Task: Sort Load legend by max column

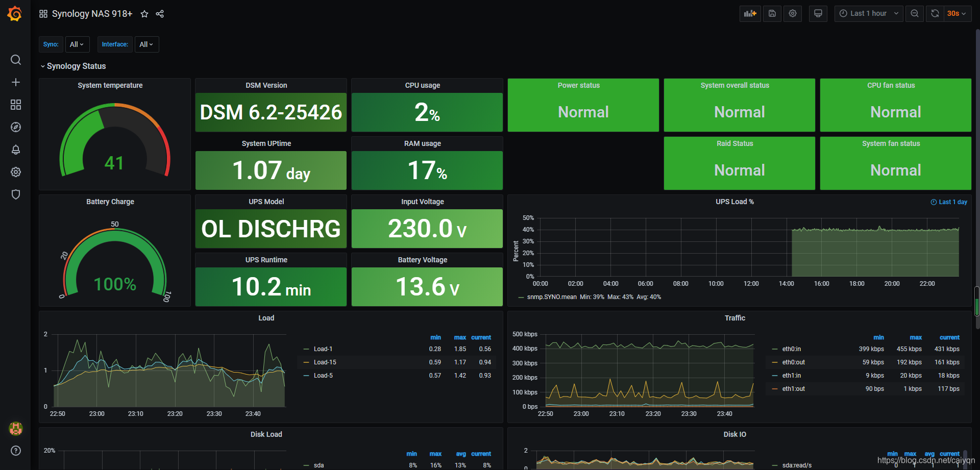Action: tap(460, 338)
